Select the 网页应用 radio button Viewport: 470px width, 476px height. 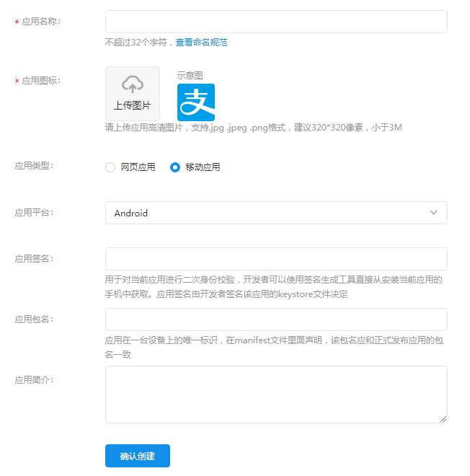pos(110,167)
